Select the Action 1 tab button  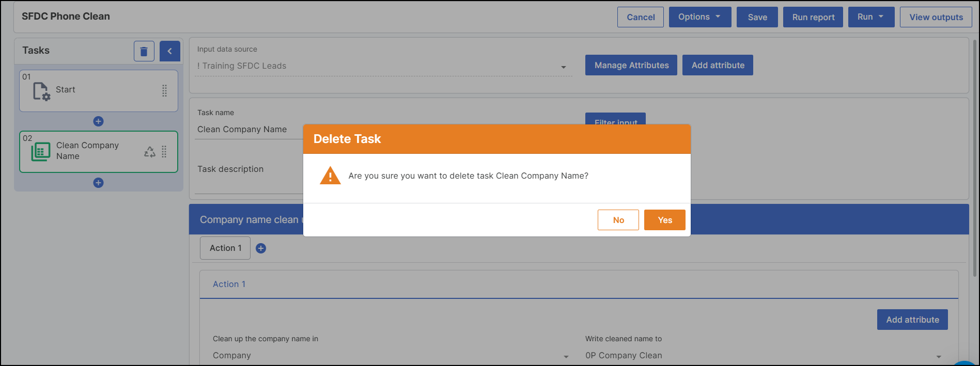pyautogui.click(x=225, y=248)
